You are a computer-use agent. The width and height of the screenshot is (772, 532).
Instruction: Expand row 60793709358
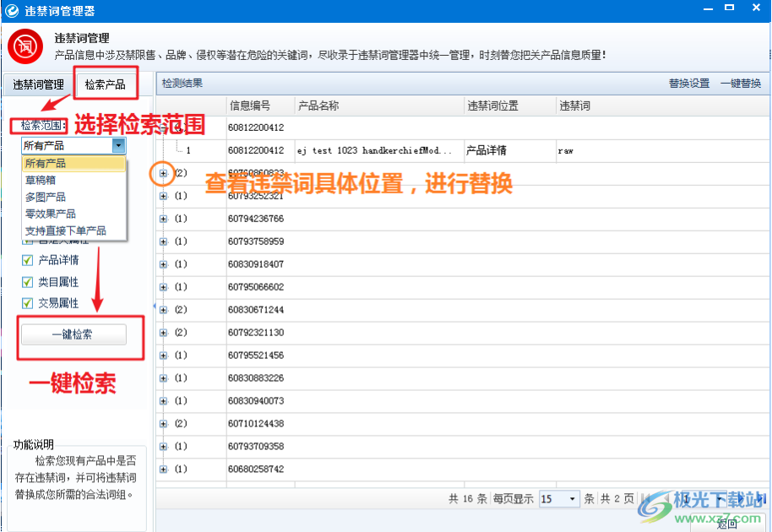(164, 447)
